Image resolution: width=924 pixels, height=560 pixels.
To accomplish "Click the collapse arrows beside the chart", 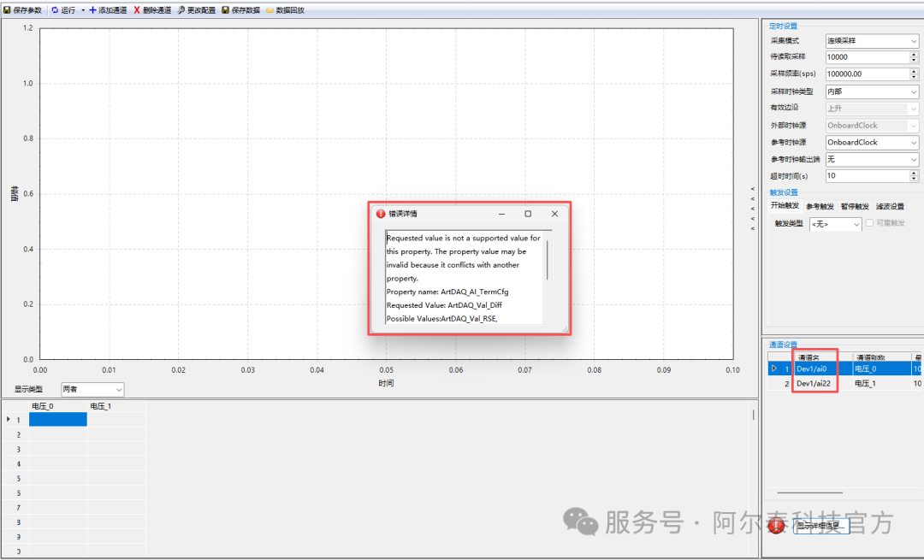I will 753,209.
